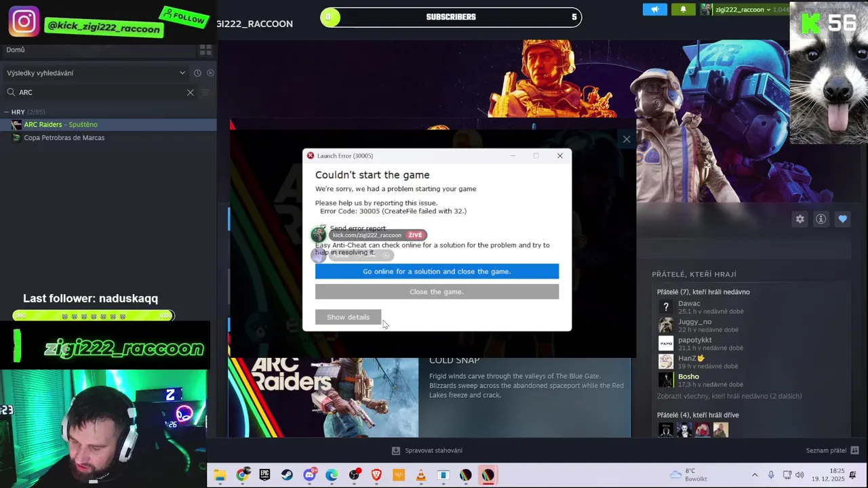Screen dimensions: 868x488
Task: Show hidden system tray icons
Action: pyautogui.click(x=755, y=475)
